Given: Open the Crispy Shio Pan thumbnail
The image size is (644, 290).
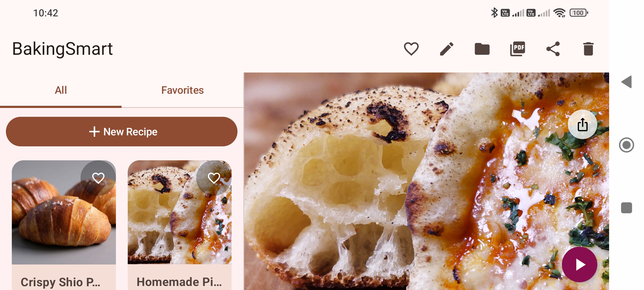Looking at the screenshot, I should pyautogui.click(x=64, y=212).
